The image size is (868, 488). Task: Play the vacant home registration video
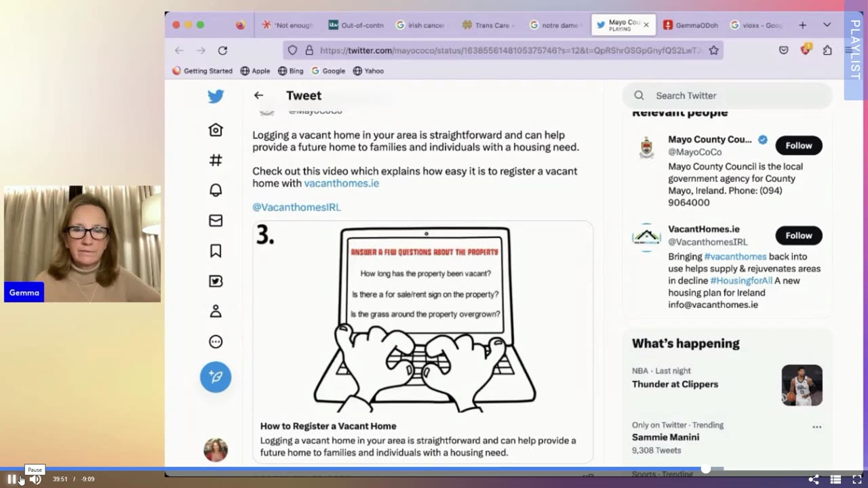coord(423,319)
